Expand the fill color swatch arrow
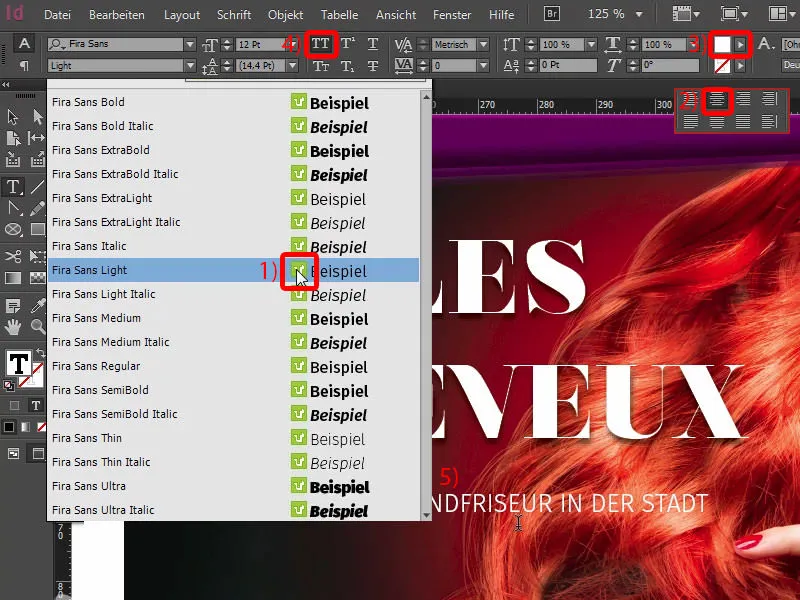 [740, 45]
